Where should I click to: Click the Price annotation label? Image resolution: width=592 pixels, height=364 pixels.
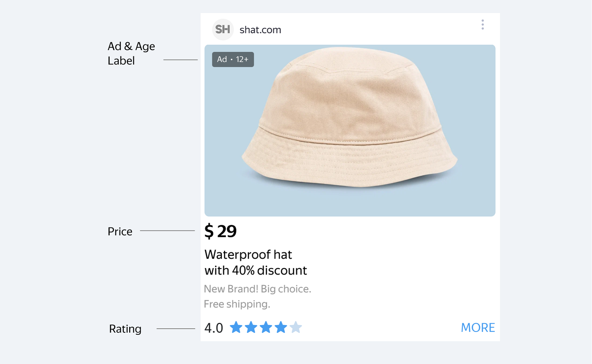[120, 232]
